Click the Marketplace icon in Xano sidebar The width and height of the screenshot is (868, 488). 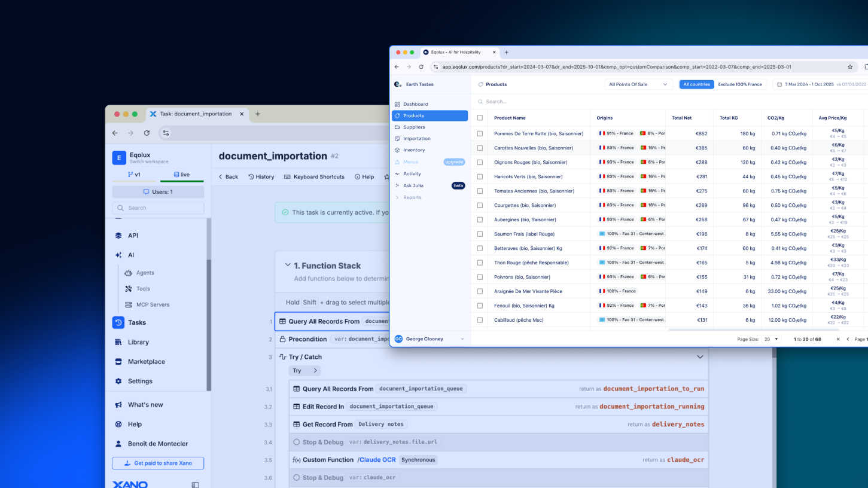click(118, 362)
